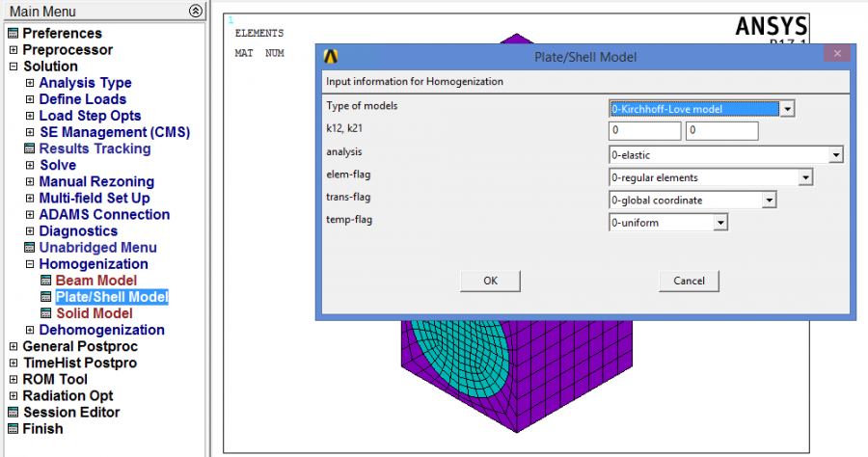This screenshot has height=457, width=868.
Task: Click the k21 input field
Action: point(721,130)
